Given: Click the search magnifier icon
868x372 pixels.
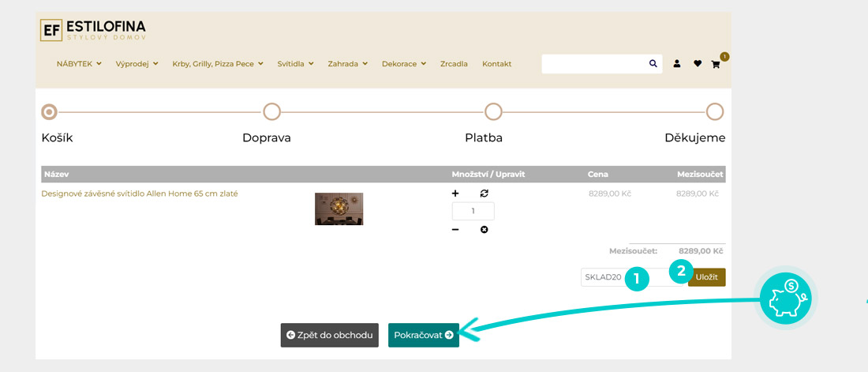Looking at the screenshot, I should (x=653, y=64).
